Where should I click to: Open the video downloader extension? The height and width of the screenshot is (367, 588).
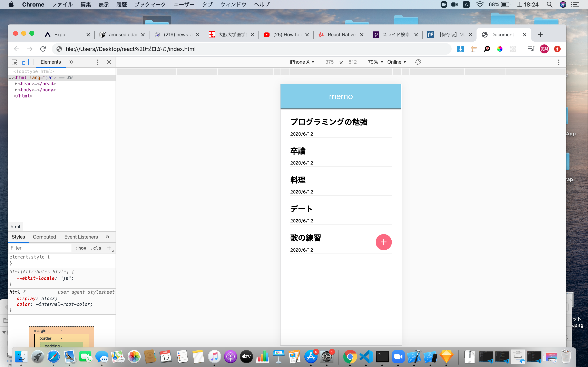tap(461, 49)
